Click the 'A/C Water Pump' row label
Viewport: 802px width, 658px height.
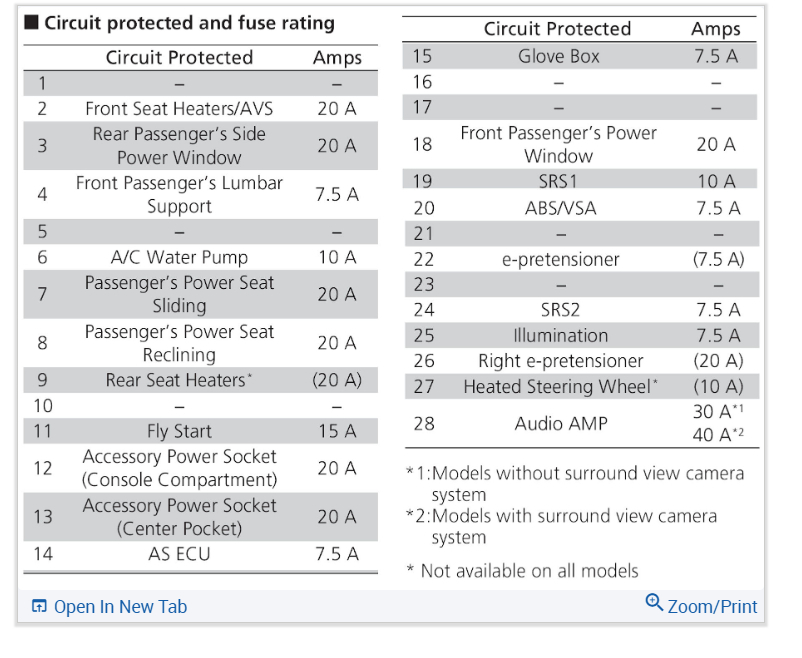tap(179, 257)
